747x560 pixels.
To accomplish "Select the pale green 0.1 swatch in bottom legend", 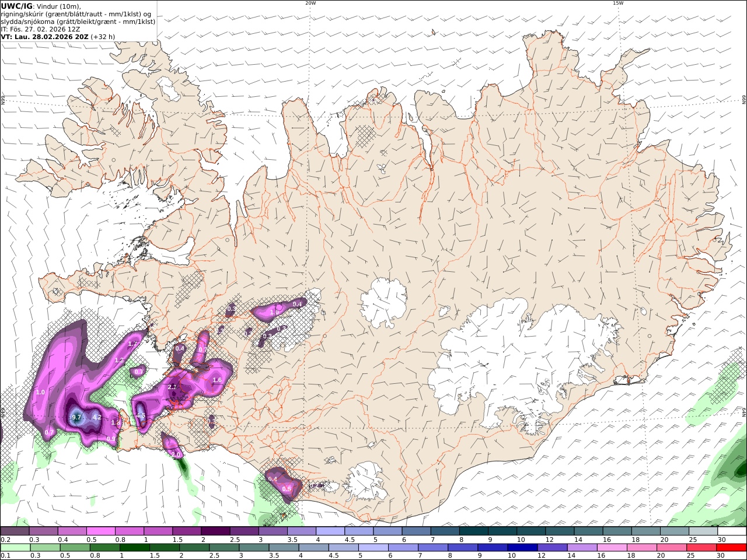I will click(x=15, y=548).
